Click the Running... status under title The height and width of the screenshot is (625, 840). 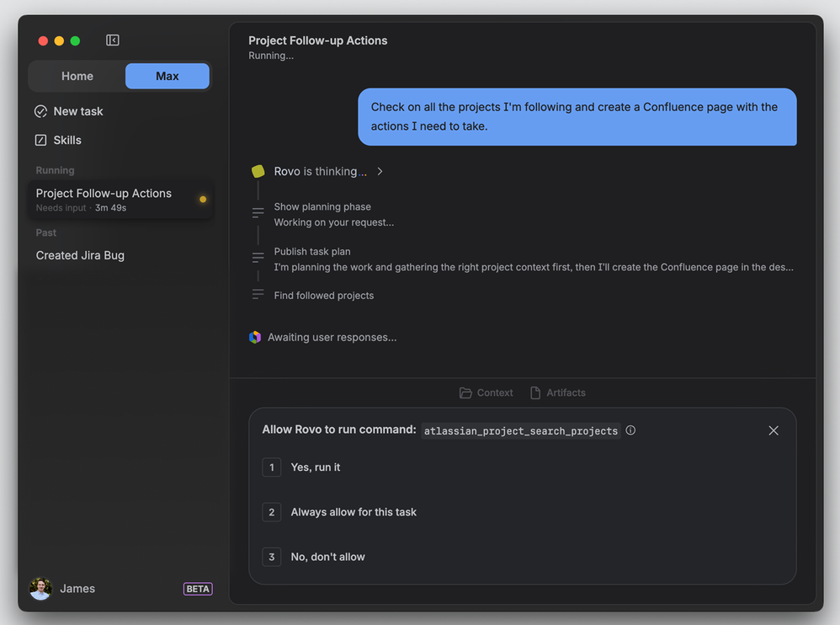pyautogui.click(x=271, y=56)
